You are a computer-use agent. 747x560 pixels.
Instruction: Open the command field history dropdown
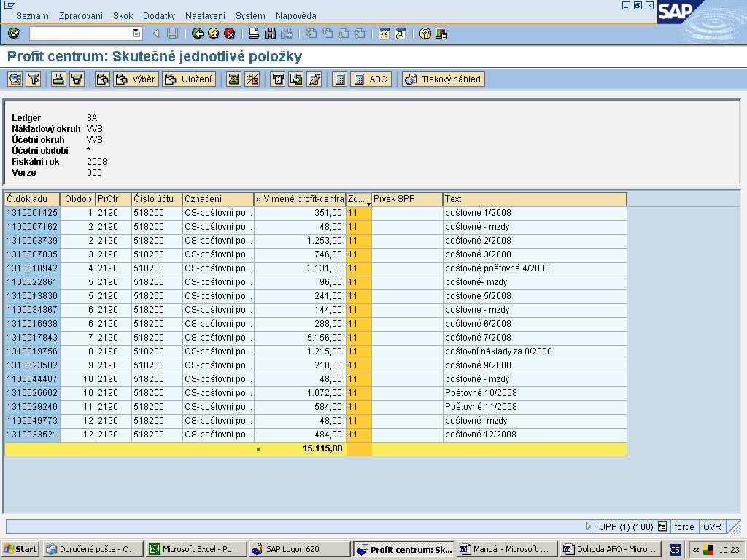coord(136,34)
